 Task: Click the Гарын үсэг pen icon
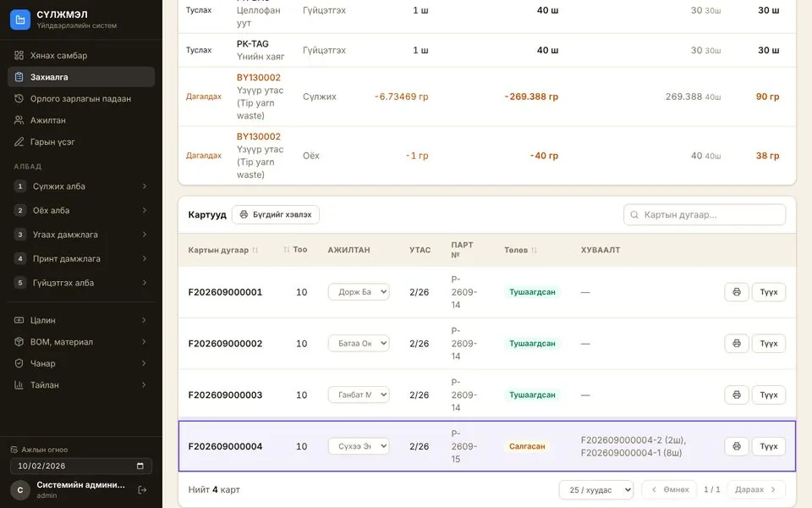[x=19, y=141]
